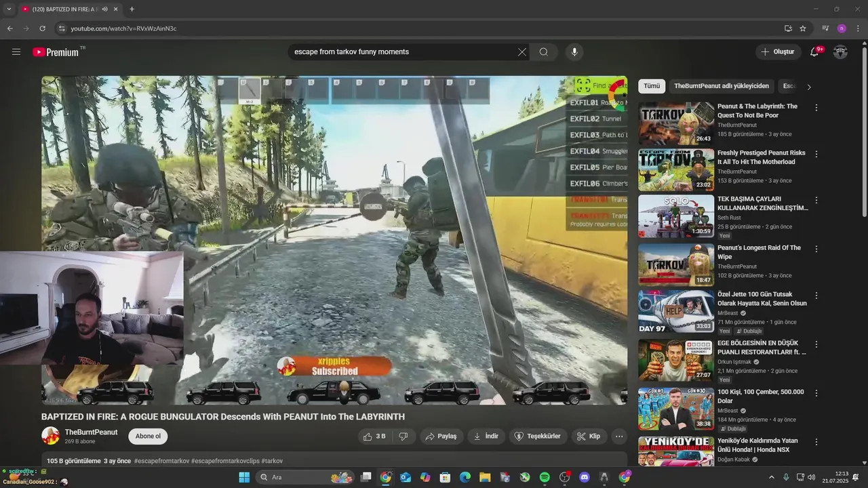
Task: Open File Explorer from the taskbar
Action: tap(485, 477)
